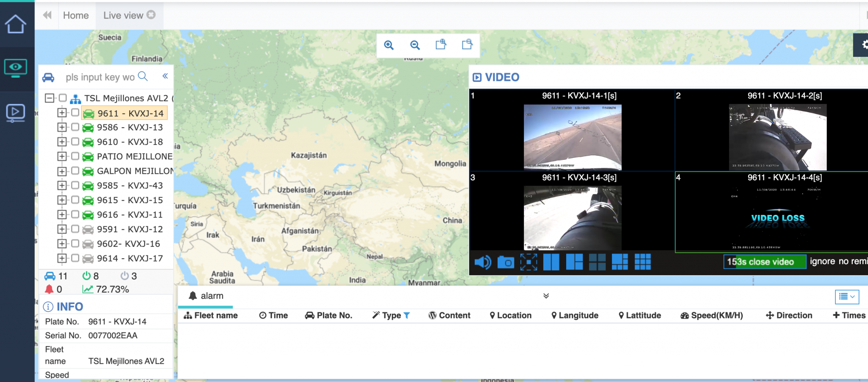868x382 pixels.
Task: Expand the 9586 - KVXJ-13 node
Action: pos(62,127)
